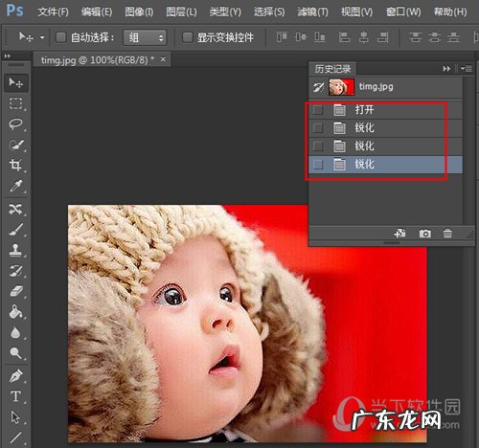Create new document from current state
The width and height of the screenshot is (479, 448).
pyautogui.click(x=399, y=234)
